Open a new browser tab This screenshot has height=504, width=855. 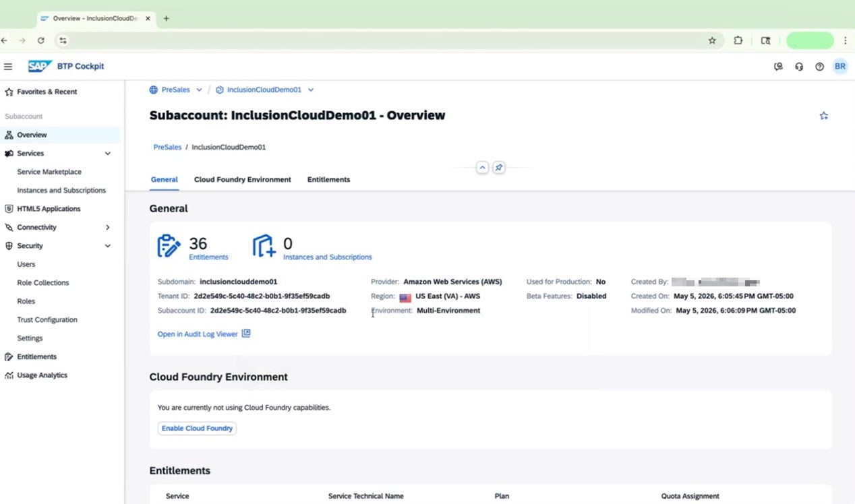coord(166,18)
